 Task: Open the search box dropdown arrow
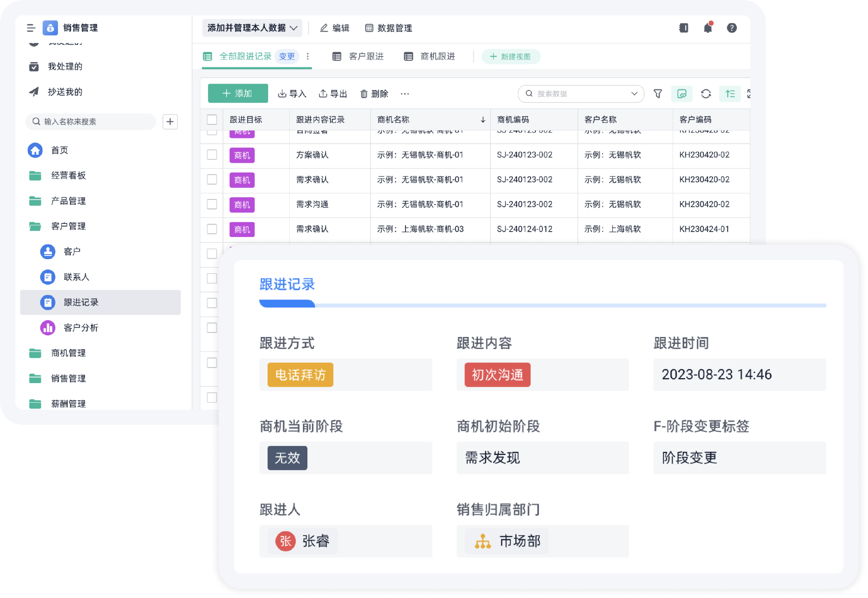(x=634, y=94)
